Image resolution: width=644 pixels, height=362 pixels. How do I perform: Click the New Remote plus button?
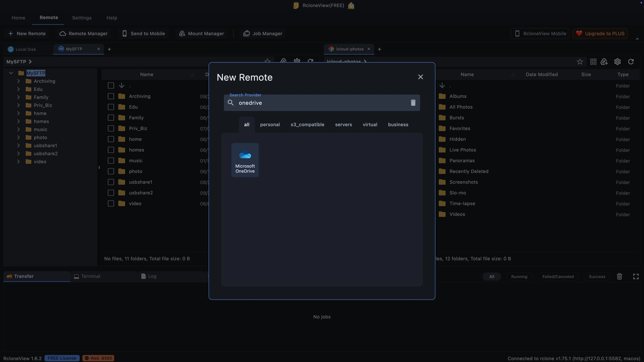(x=27, y=34)
